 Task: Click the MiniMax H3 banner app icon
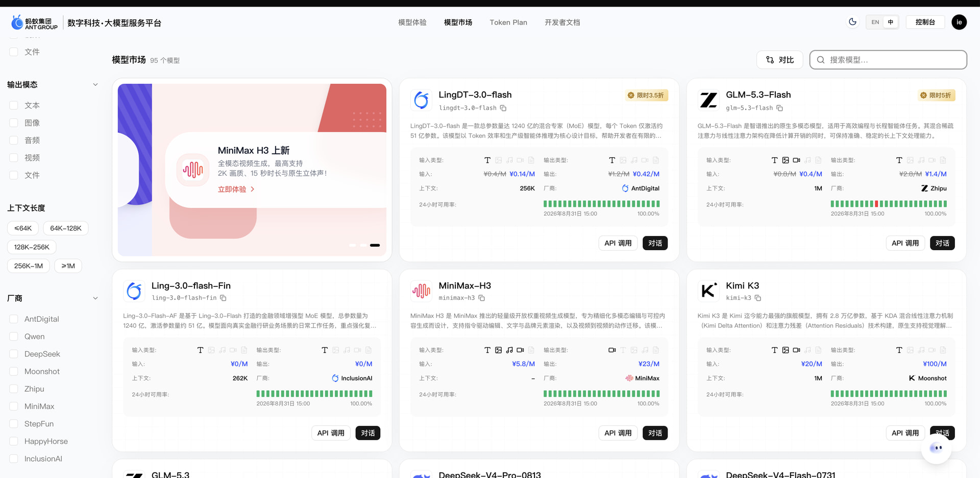(x=193, y=170)
